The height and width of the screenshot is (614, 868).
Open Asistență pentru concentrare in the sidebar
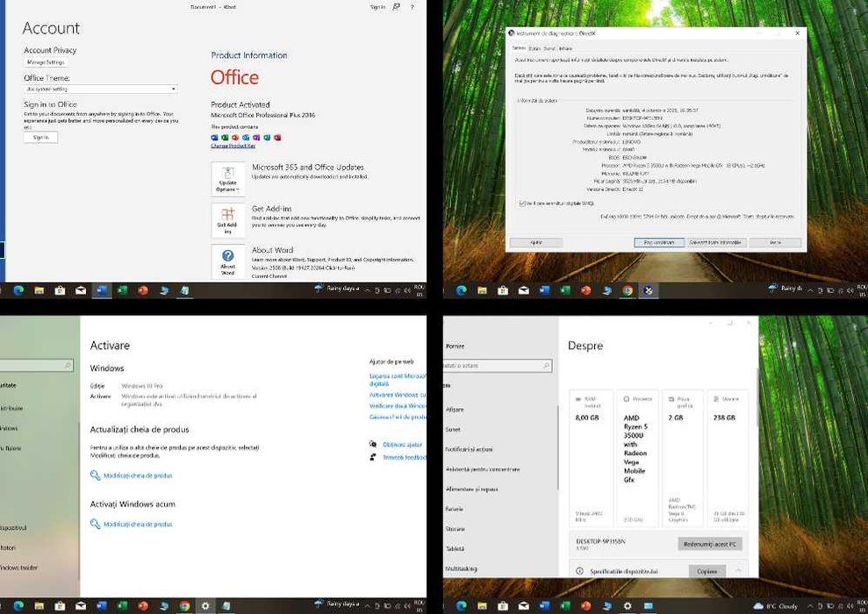click(483, 469)
